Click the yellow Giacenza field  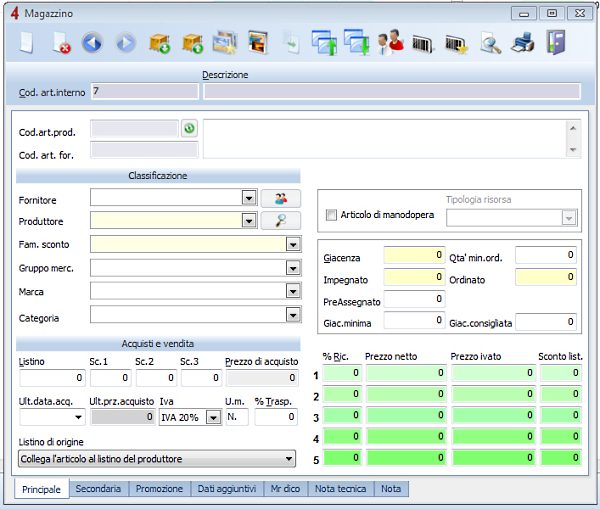point(414,256)
